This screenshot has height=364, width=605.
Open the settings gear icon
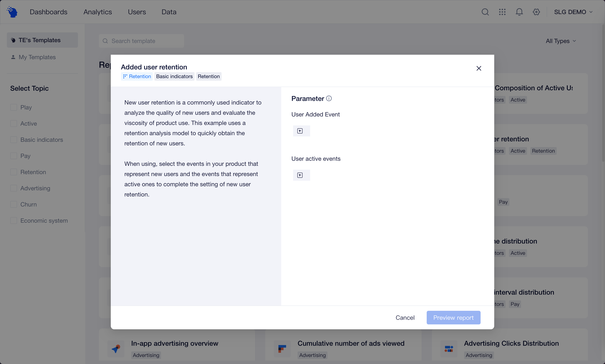click(x=536, y=12)
